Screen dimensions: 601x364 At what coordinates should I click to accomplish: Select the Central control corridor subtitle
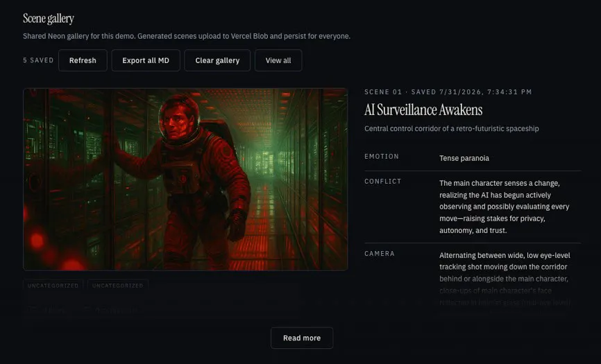point(452,128)
